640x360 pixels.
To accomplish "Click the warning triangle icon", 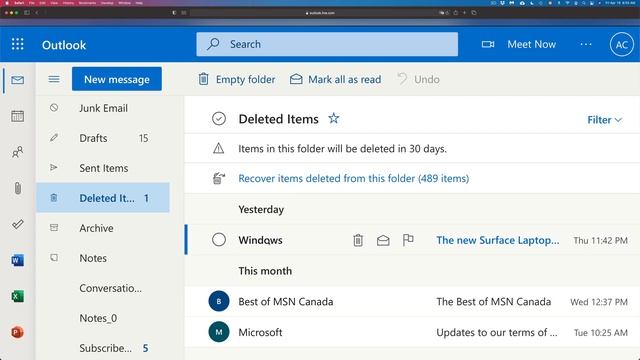I will point(219,148).
